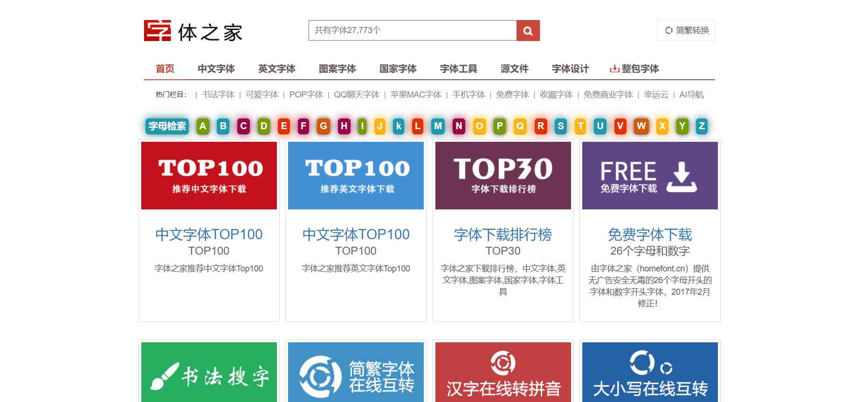Open the 免费字体 hot link
Image resolution: width=868 pixels, height=402 pixels.
pos(512,95)
